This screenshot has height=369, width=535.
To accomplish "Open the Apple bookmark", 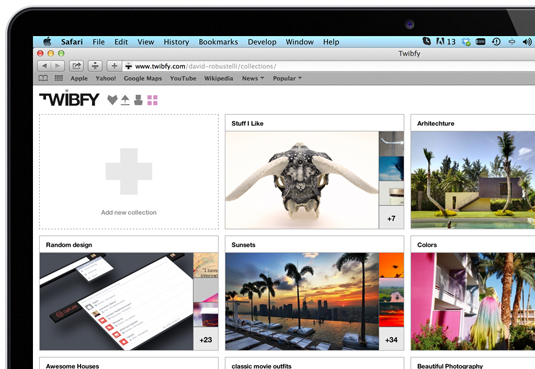I will [79, 79].
